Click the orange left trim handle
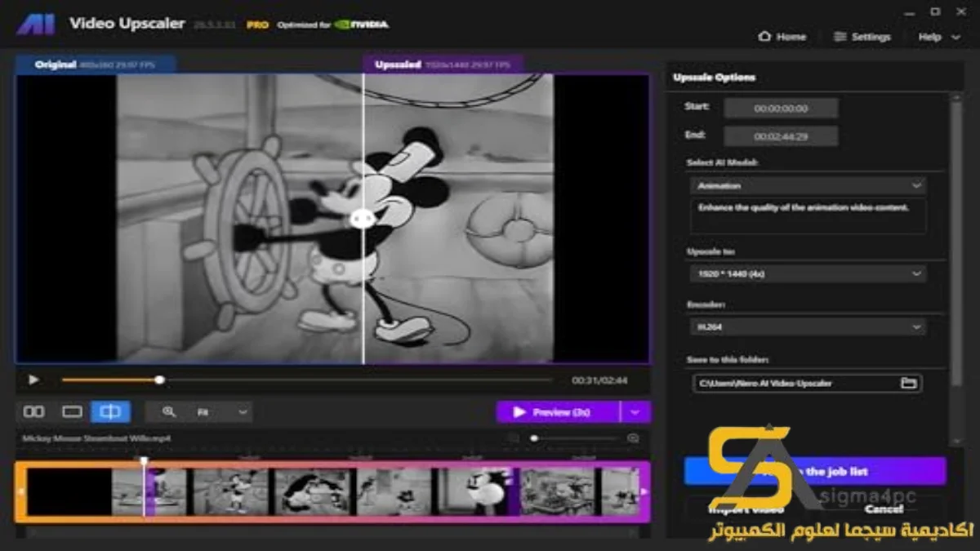 tap(21, 491)
